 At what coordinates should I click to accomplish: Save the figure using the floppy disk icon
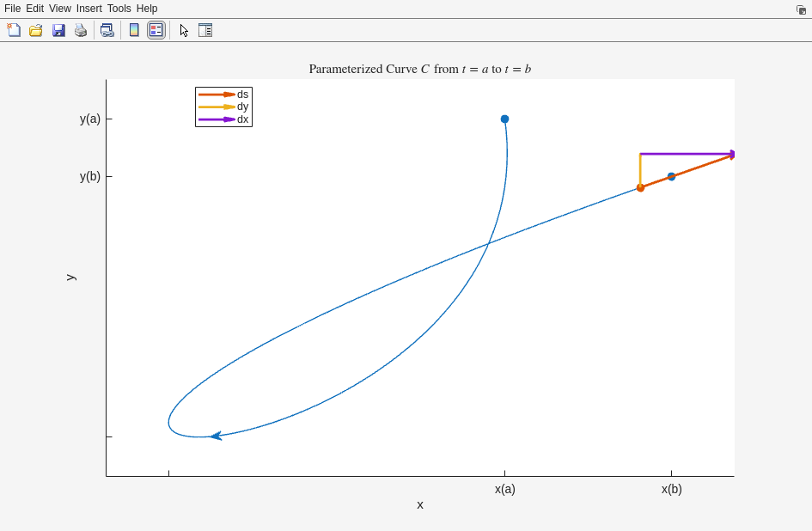pos(58,30)
